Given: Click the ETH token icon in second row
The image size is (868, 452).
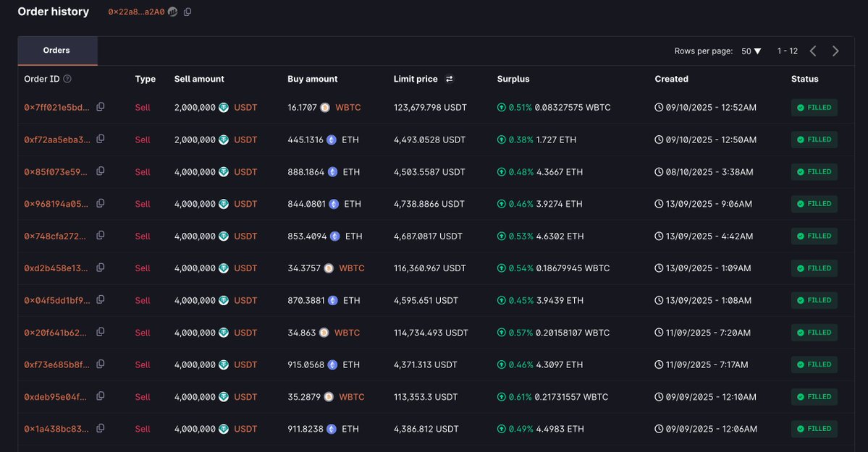Looking at the screenshot, I should tap(332, 140).
